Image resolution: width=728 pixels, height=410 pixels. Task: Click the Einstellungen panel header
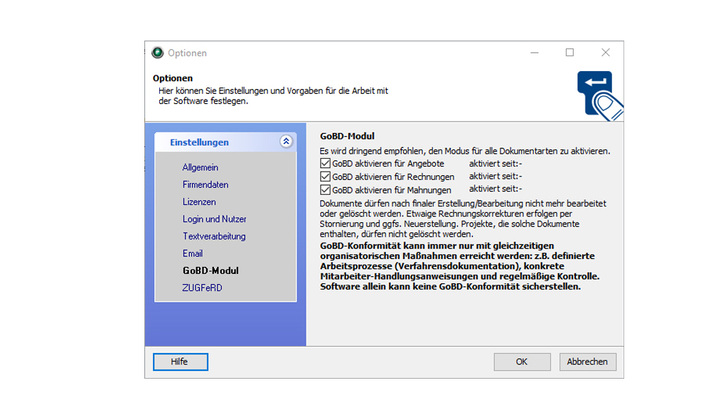(206, 142)
